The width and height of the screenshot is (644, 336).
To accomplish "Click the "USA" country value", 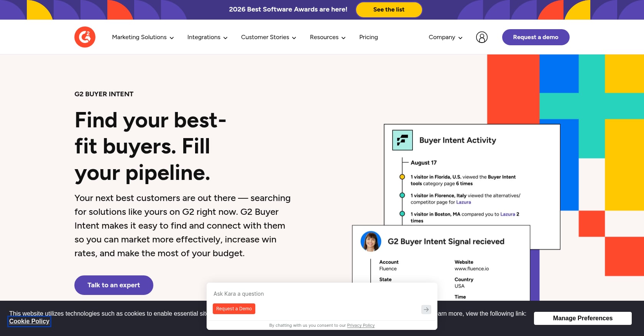I will click(x=459, y=286).
